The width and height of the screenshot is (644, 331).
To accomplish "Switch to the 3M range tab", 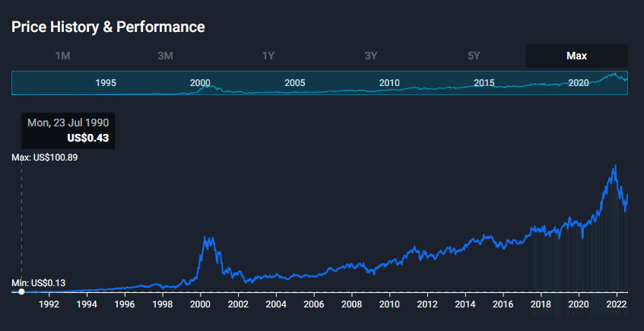I will tap(165, 56).
